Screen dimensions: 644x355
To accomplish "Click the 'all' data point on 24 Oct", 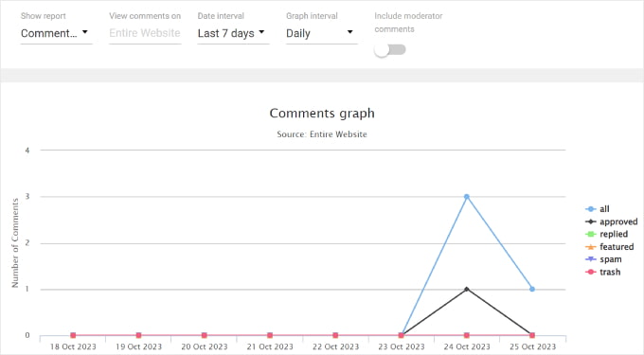I will point(467,197).
